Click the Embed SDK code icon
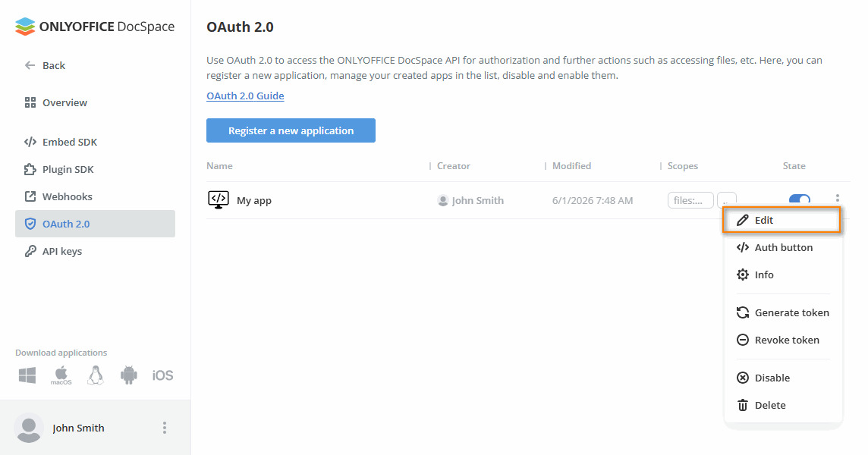This screenshot has width=868, height=455. pos(30,142)
